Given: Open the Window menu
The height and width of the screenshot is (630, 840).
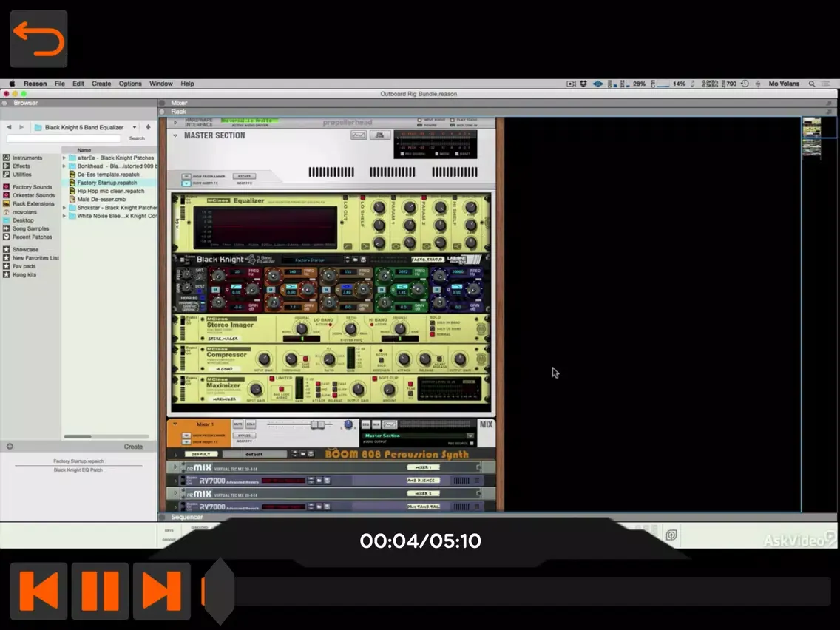Looking at the screenshot, I should click(x=160, y=84).
